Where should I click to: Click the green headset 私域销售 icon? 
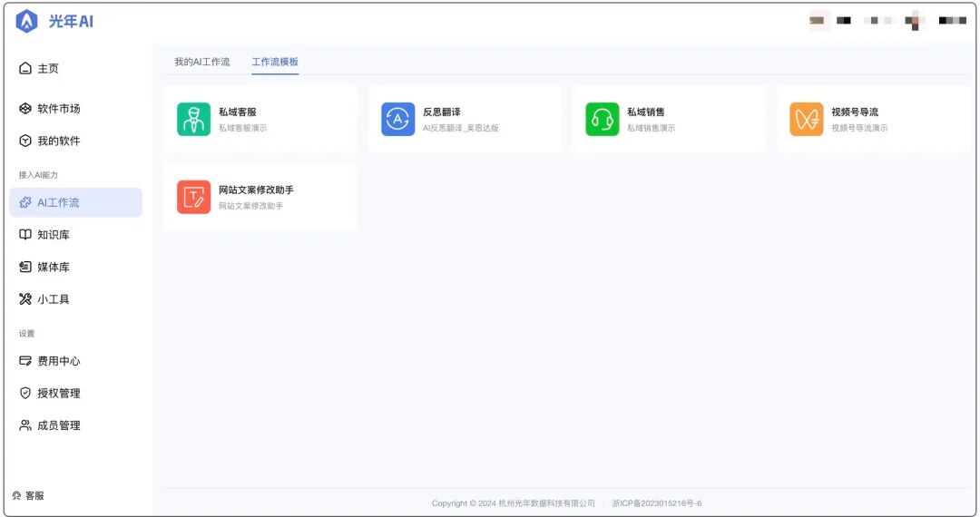pyautogui.click(x=603, y=119)
